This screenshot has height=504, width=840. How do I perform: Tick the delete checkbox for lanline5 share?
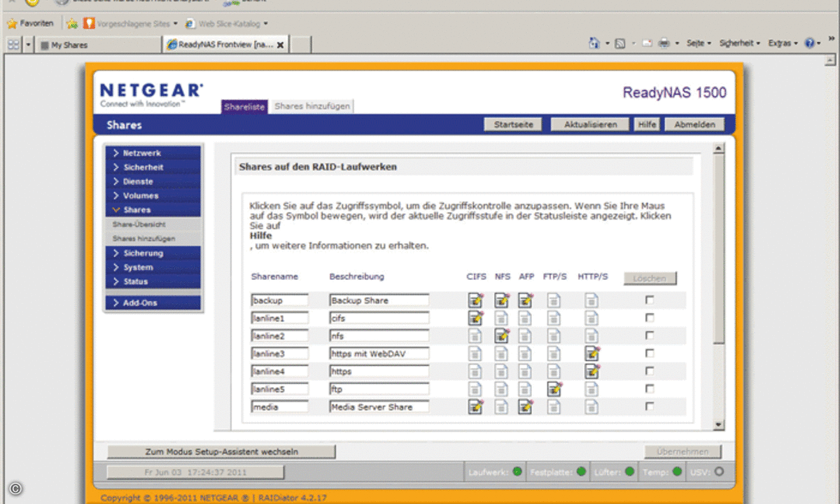pyautogui.click(x=650, y=389)
